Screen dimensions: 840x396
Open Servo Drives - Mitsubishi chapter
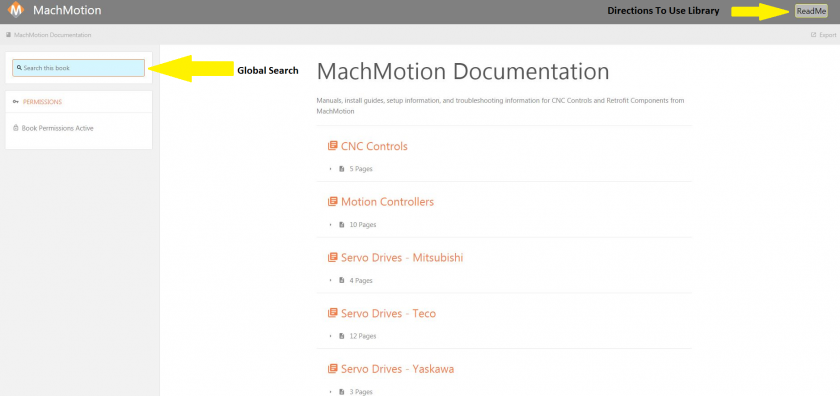click(x=402, y=258)
